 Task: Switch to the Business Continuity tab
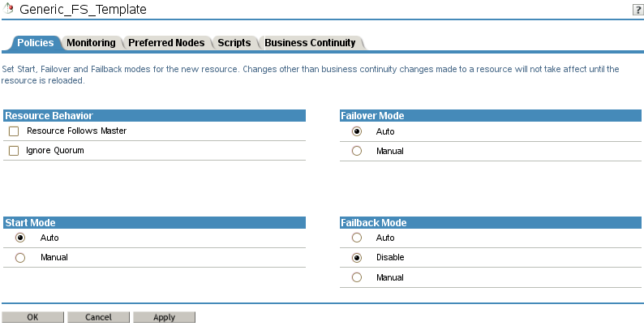click(310, 43)
